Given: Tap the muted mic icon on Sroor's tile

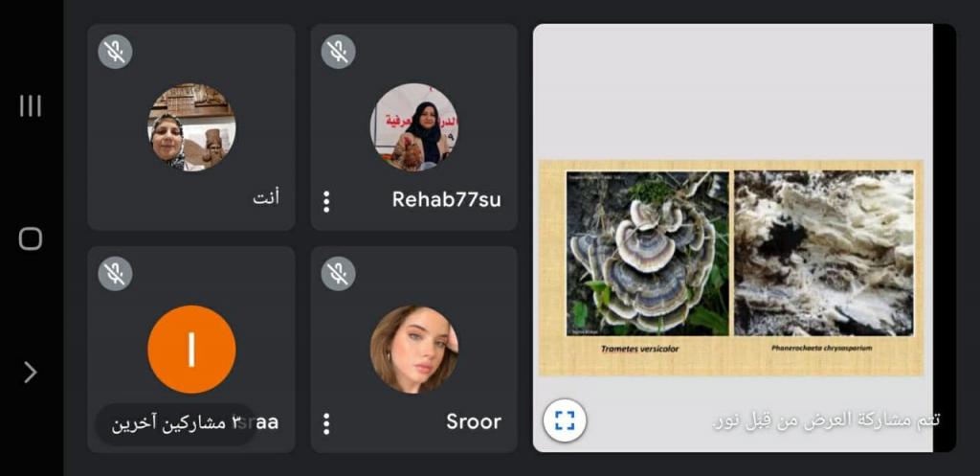Looking at the screenshot, I should 338,273.
